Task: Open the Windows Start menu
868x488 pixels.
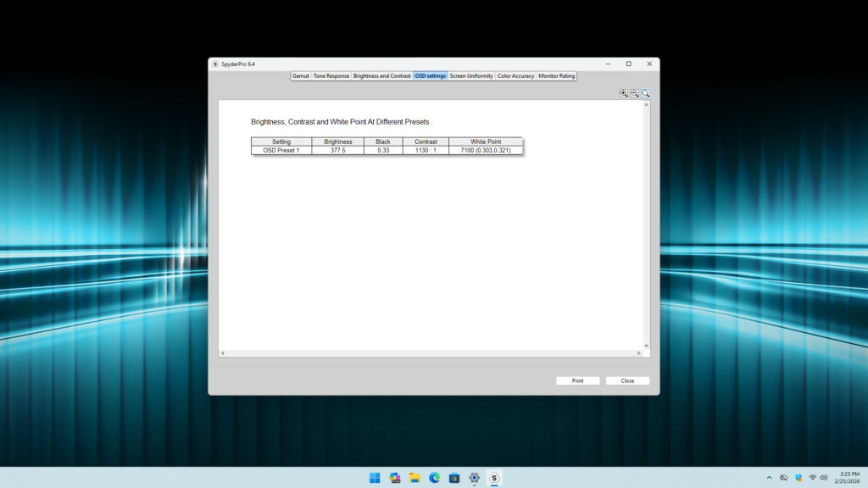Action: (375, 478)
